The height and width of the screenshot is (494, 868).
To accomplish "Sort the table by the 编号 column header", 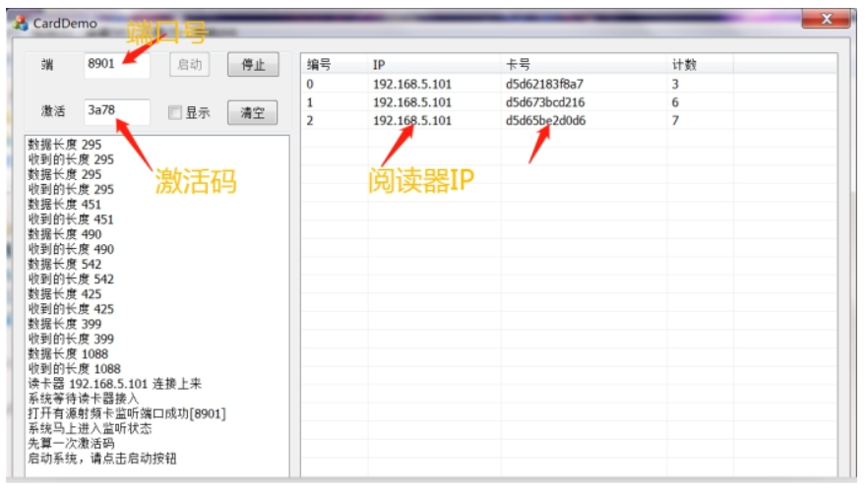I will coord(319,65).
